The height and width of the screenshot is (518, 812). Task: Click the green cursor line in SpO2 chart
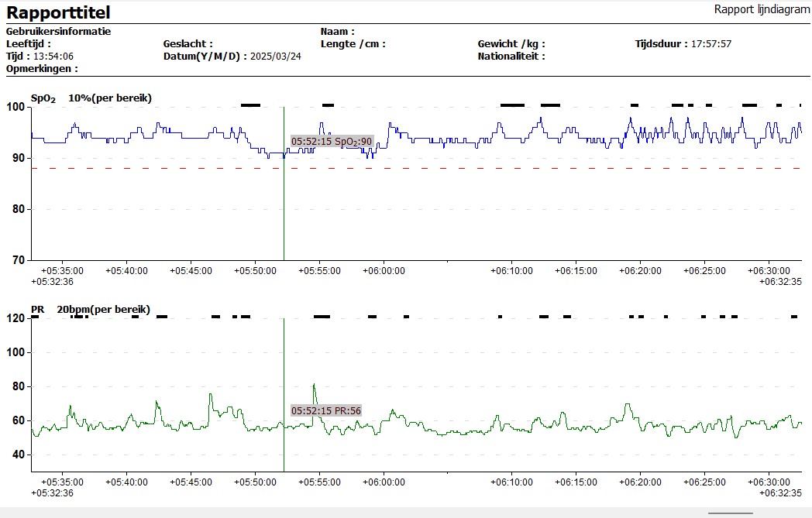tap(284, 201)
